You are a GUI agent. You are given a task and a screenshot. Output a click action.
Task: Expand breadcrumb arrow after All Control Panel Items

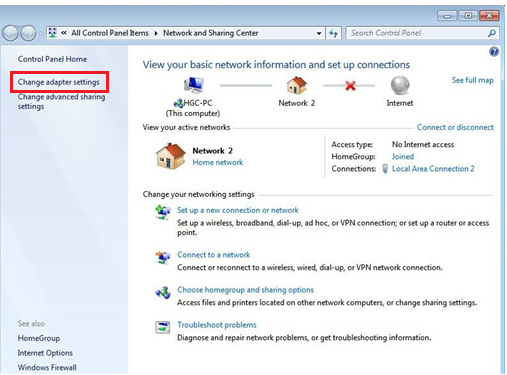156,33
